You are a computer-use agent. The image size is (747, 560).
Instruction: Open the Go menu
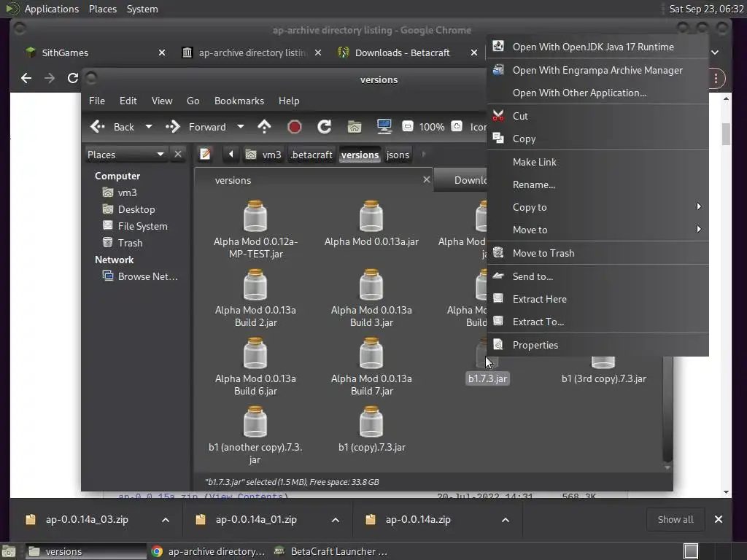pos(193,101)
